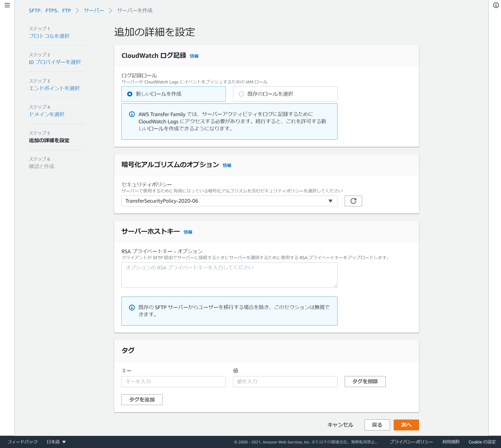Viewport: 501px width, 448px height.
Task: Click the info panel icon at top right
Action: [x=496, y=5]
